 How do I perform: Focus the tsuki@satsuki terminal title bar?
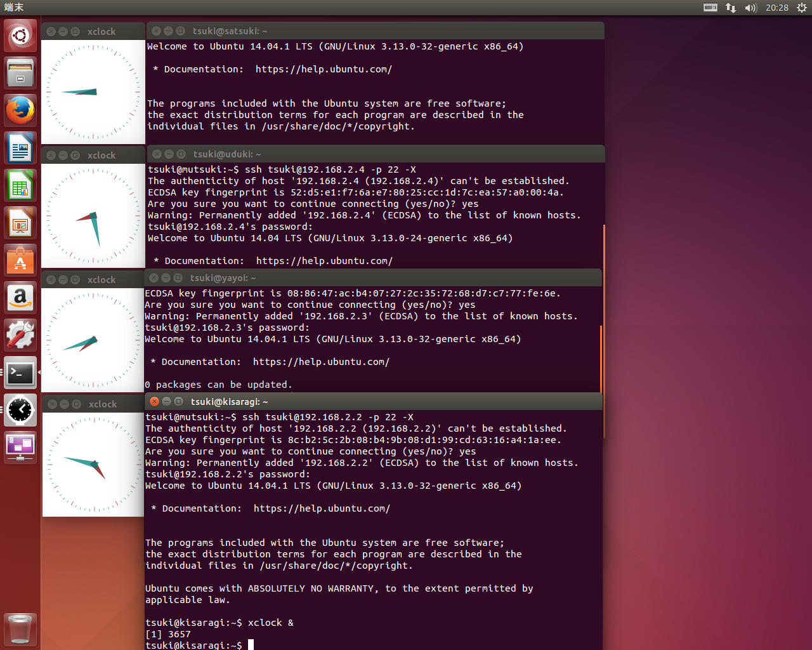tap(375, 30)
